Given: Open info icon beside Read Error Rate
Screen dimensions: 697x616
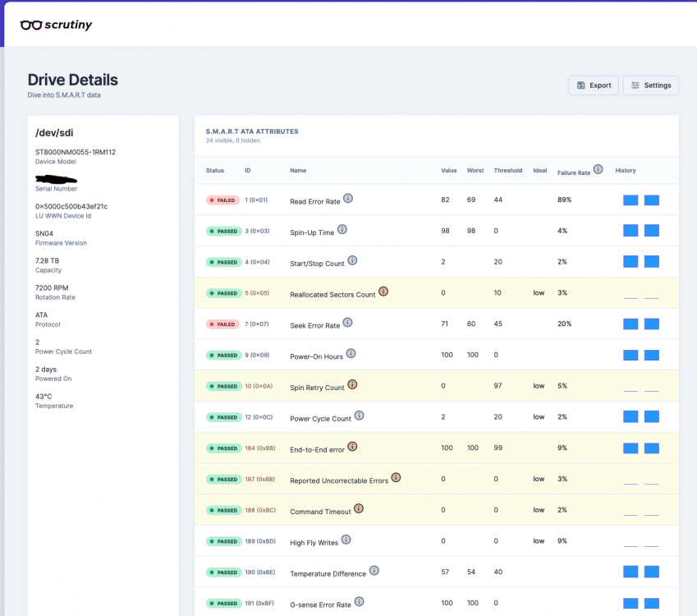Looking at the screenshot, I should [x=348, y=199].
